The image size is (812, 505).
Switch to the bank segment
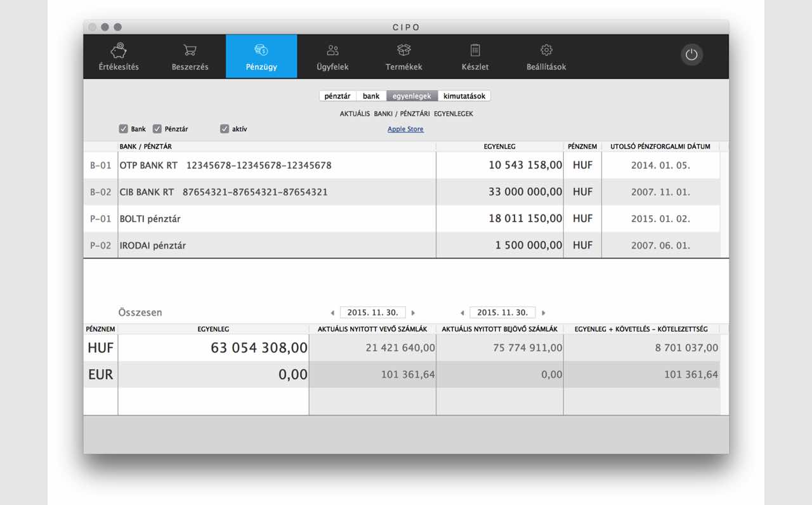coord(371,96)
